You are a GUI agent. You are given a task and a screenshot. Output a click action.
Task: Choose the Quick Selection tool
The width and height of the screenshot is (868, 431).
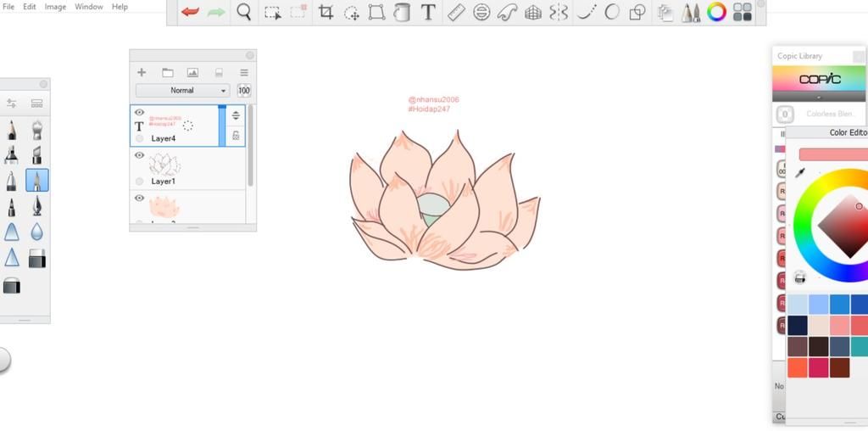(x=298, y=12)
